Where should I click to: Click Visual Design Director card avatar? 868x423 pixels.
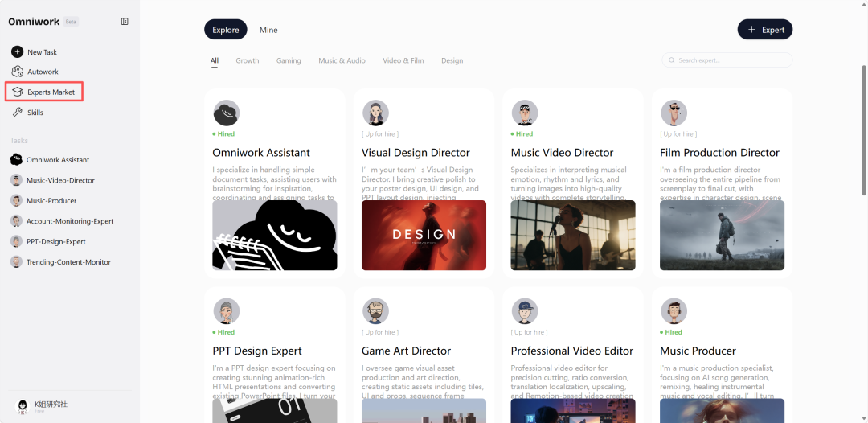pyautogui.click(x=375, y=113)
